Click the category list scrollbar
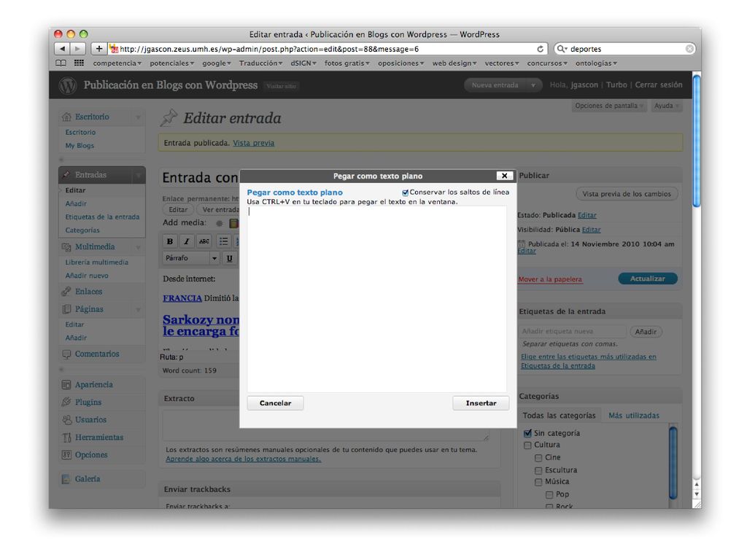The height and width of the screenshot is (560, 747). click(673, 463)
